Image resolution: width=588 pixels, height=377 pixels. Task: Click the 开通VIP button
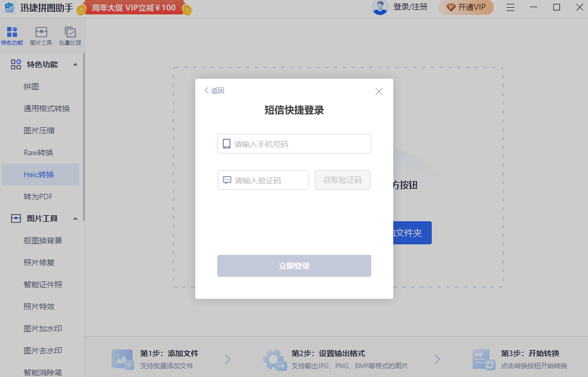pos(465,8)
